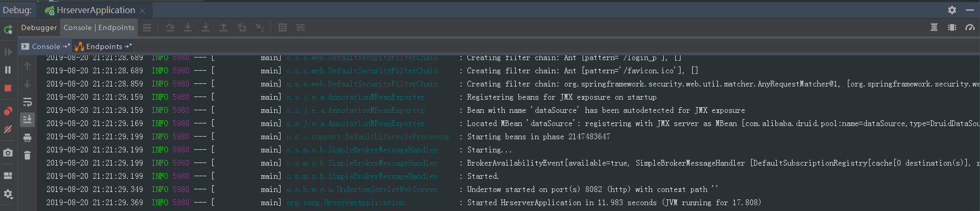Screen dimensions: 980x211
Task: Click Show Execution Point icon
Action: tap(147, 27)
